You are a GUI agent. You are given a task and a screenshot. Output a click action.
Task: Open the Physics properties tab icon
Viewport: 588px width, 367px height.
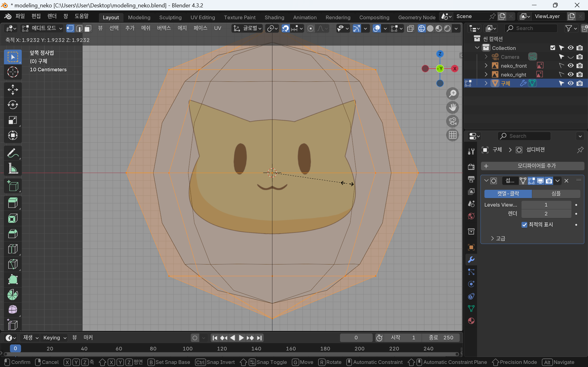[471, 284]
